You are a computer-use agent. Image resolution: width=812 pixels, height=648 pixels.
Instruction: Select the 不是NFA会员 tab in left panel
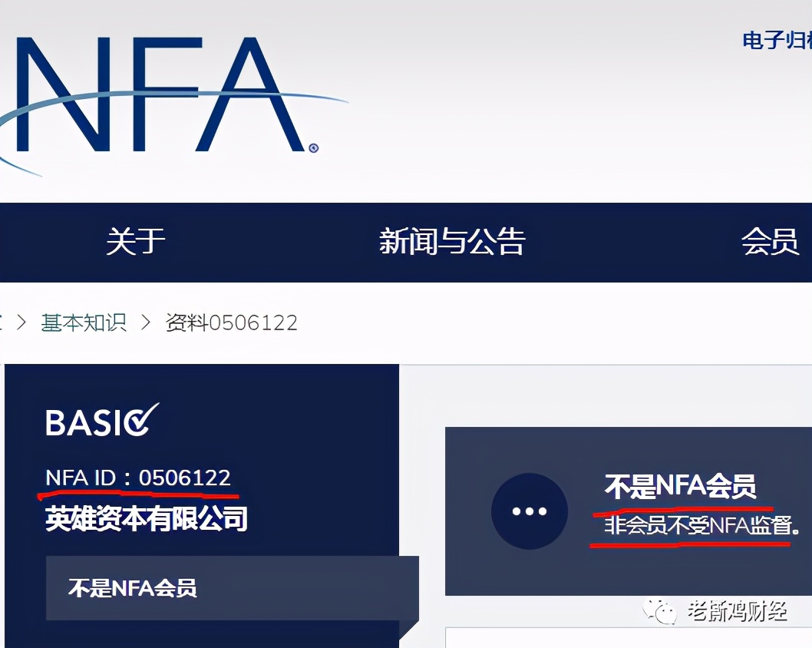tap(232, 588)
